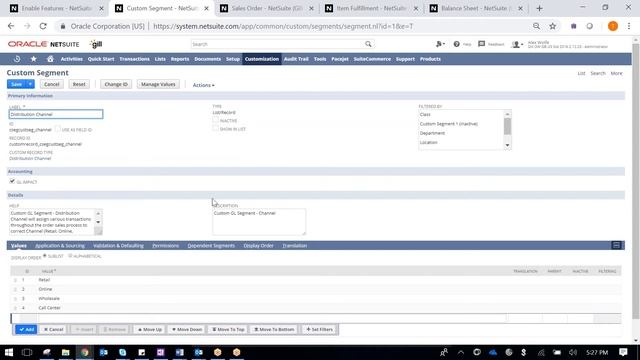Click the Wholesale value row
640x360 pixels.
pyautogui.click(x=316, y=298)
